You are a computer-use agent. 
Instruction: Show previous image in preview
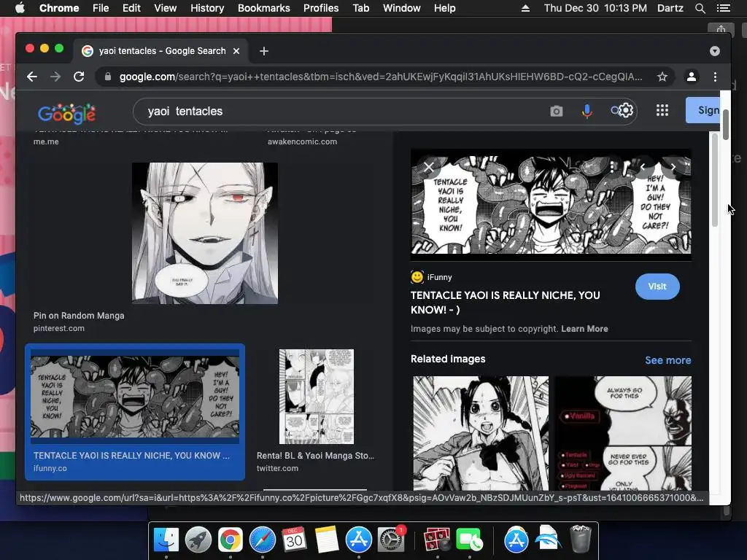643,167
